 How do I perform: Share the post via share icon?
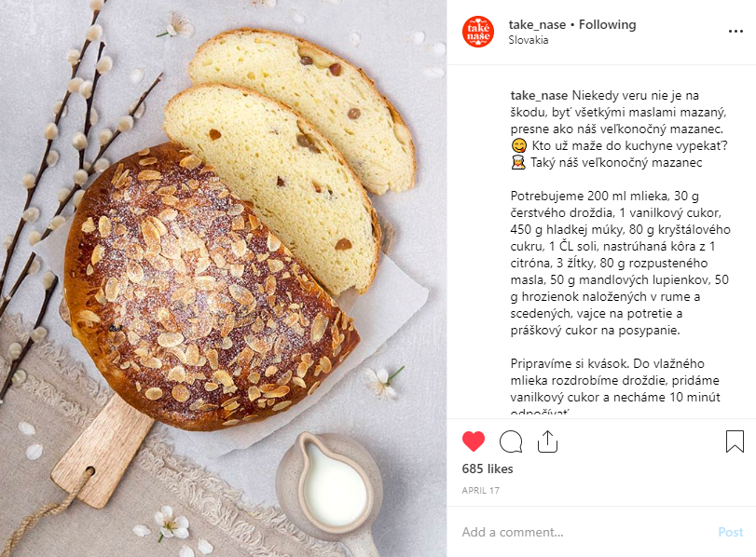pos(547,442)
